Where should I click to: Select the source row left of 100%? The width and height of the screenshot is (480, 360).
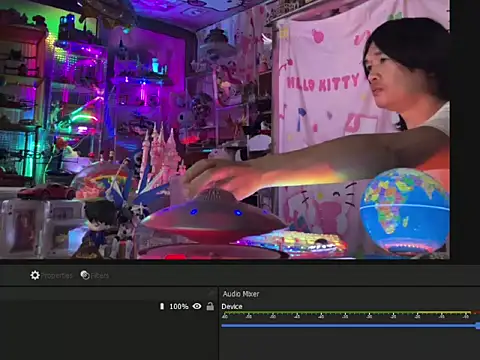click(x=79, y=306)
